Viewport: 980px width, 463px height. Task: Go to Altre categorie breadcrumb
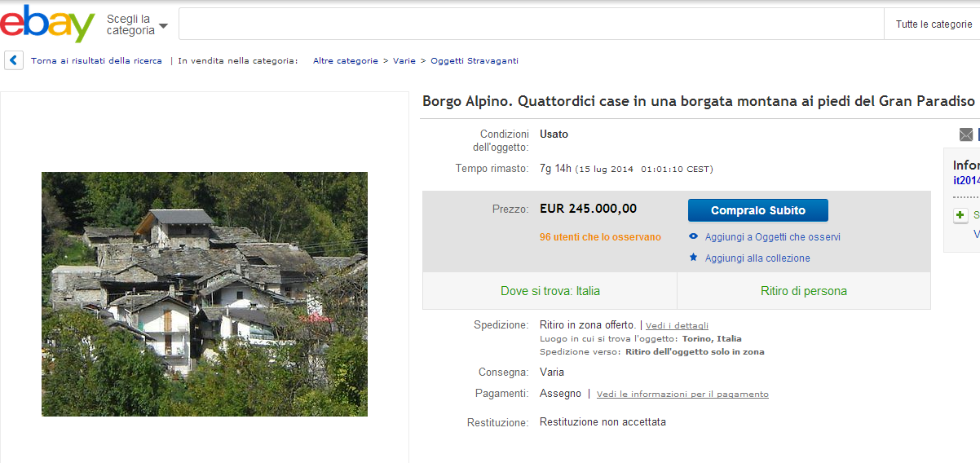click(x=345, y=61)
